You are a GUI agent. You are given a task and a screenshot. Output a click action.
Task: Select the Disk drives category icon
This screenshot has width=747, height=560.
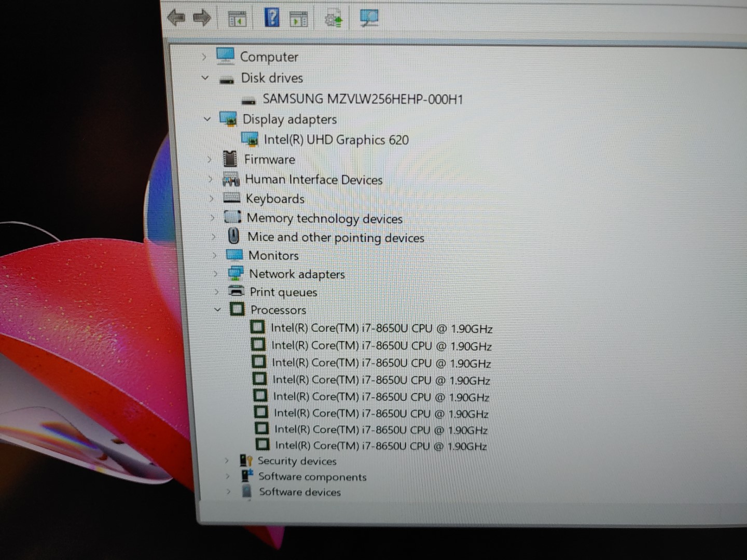[x=227, y=80]
